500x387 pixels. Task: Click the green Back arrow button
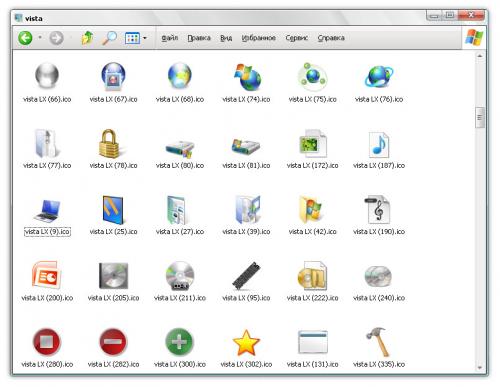click(25, 38)
